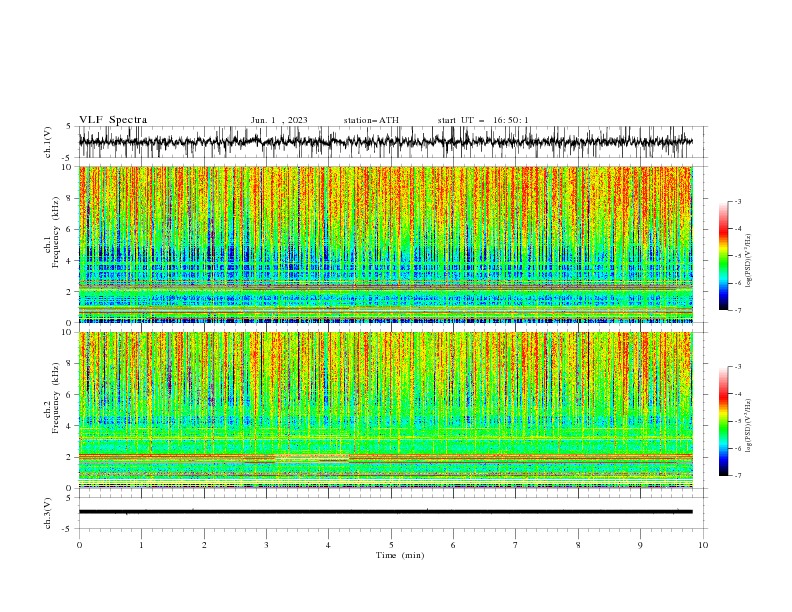This screenshot has width=792, height=612.
Task: Click the lower ch.2 PSD color bar
Action: (x=723, y=421)
